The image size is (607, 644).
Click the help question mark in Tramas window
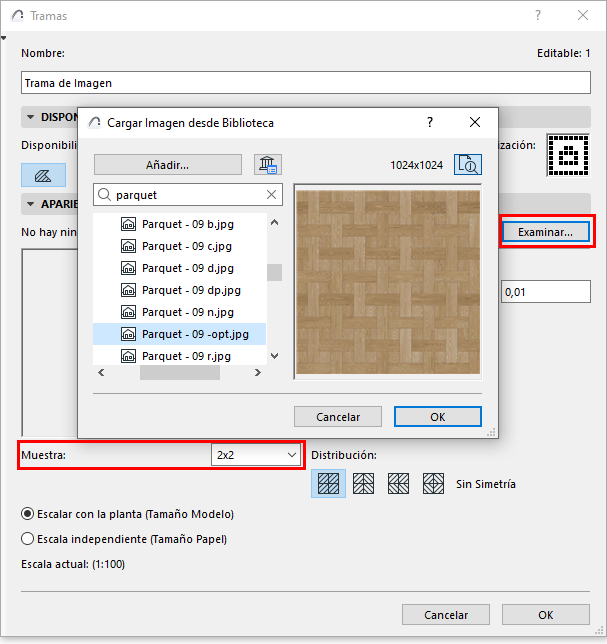pos(538,16)
